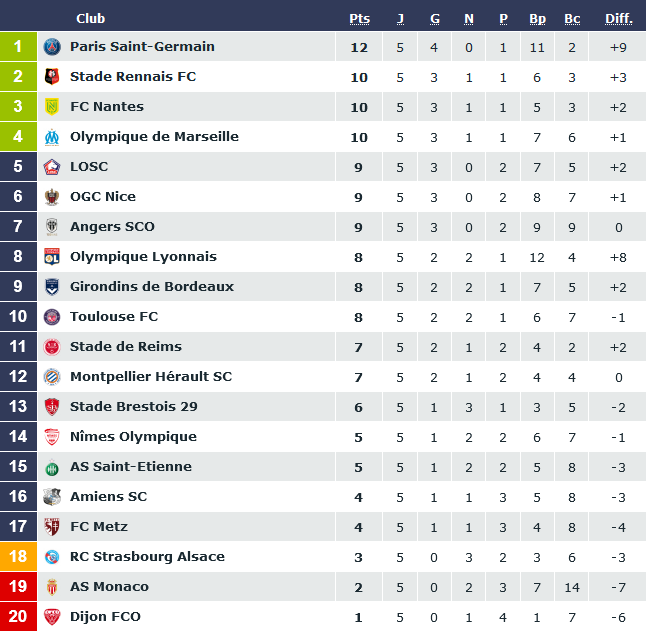The width and height of the screenshot is (646, 632).
Task: Sort table by Pts column header
Action: (359, 19)
